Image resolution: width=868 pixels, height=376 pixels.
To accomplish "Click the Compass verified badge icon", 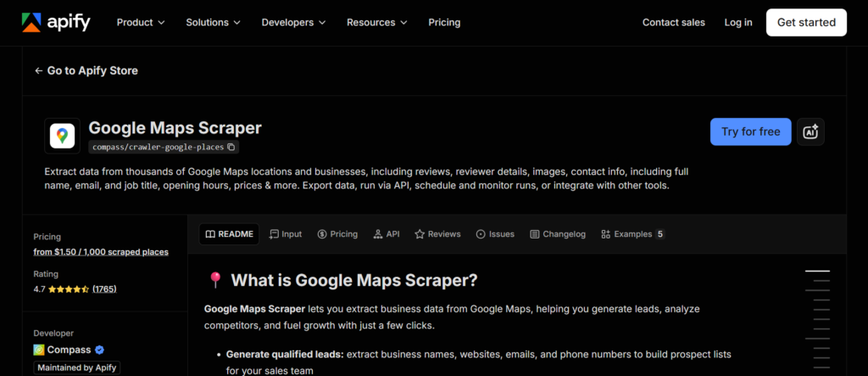I will click(x=100, y=350).
